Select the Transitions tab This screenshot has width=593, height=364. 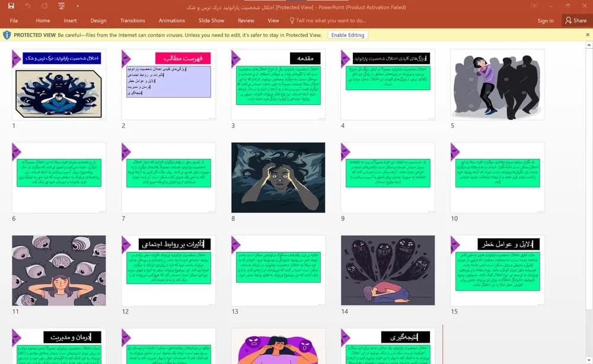tap(132, 21)
